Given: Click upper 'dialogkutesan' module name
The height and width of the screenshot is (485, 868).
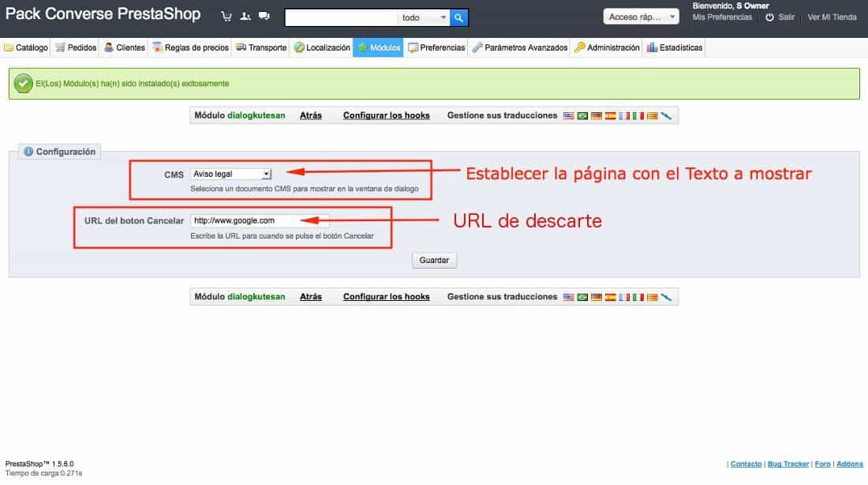Looking at the screenshot, I should point(256,115).
